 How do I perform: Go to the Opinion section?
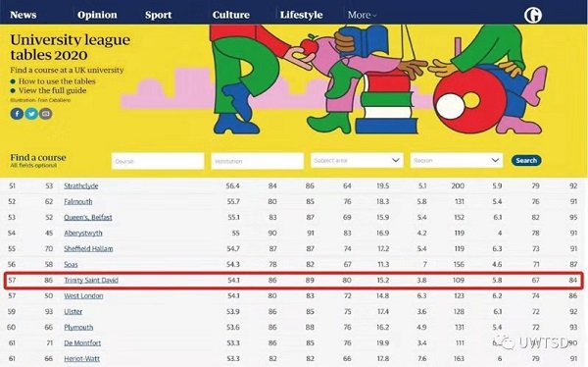[x=97, y=15]
